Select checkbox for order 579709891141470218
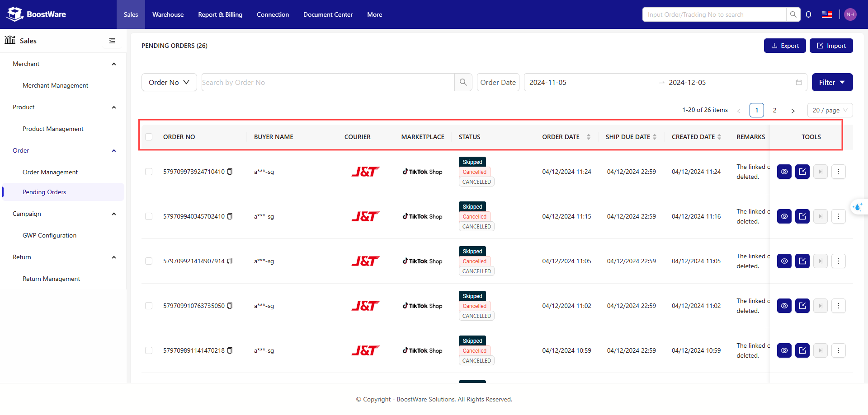 (149, 350)
